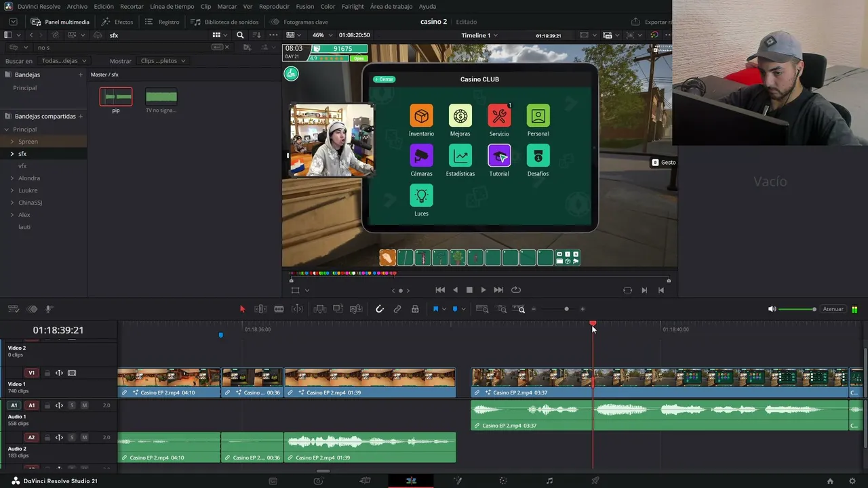Screen dimensions: 868x488
Task: Open Project Settings gear icon
Action: [852, 481]
